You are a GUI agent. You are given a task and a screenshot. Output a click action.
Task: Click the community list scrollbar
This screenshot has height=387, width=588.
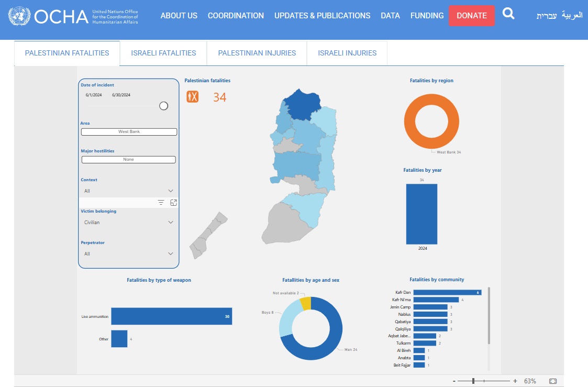pos(489,315)
